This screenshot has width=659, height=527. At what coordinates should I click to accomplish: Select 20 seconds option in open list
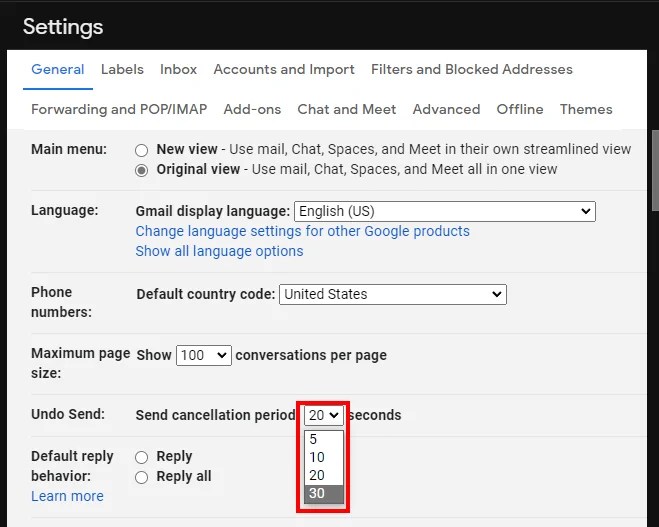coord(324,475)
